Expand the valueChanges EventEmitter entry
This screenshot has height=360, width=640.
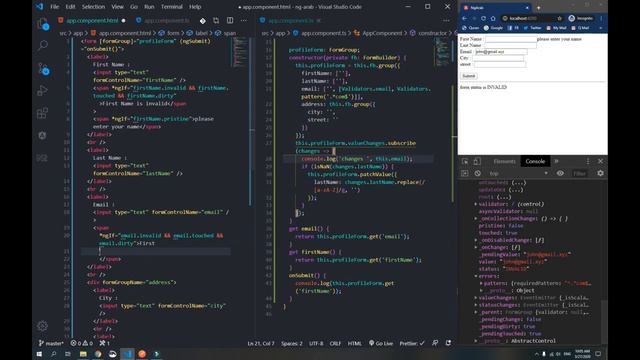(476, 298)
